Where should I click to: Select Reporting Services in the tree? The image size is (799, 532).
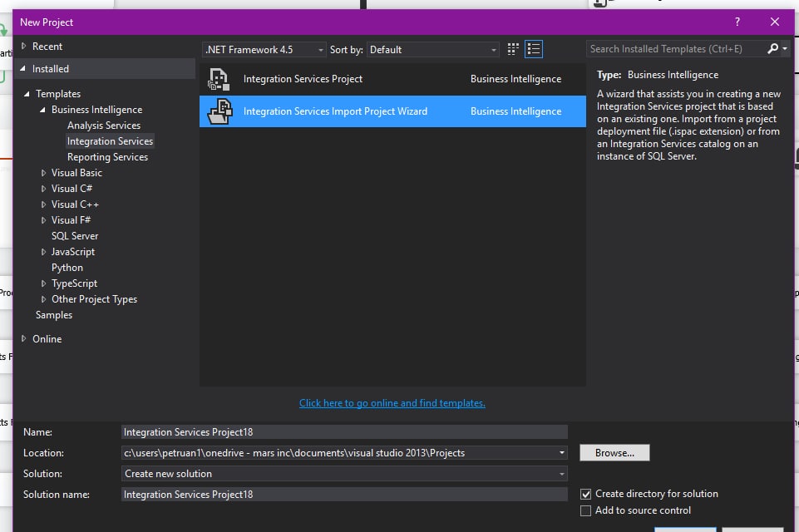[x=107, y=157]
